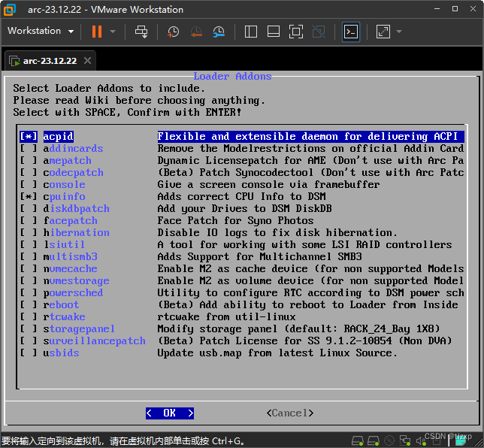Click the VMware logo in the title bar
The height and width of the screenshot is (448, 484).
tap(10, 9)
